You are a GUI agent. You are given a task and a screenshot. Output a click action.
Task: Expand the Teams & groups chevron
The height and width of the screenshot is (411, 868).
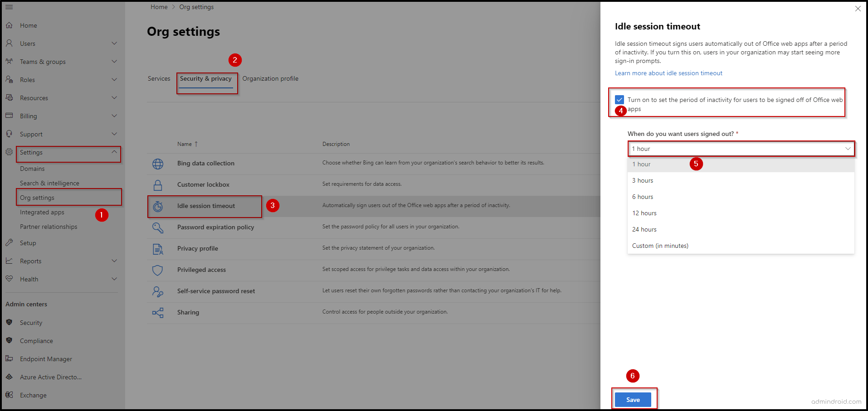point(114,62)
